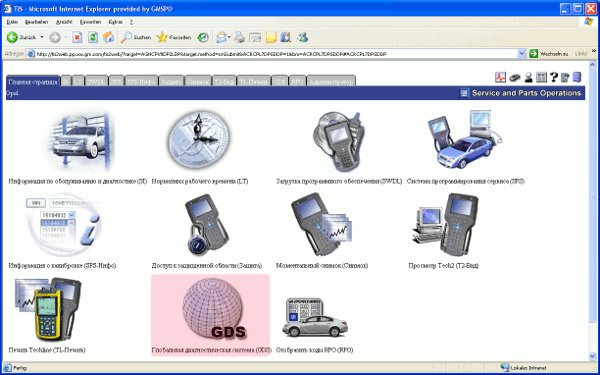Viewport: 600px width, 375px height.
Task: Click the Отобразить коды RPO link
Action: [315, 350]
